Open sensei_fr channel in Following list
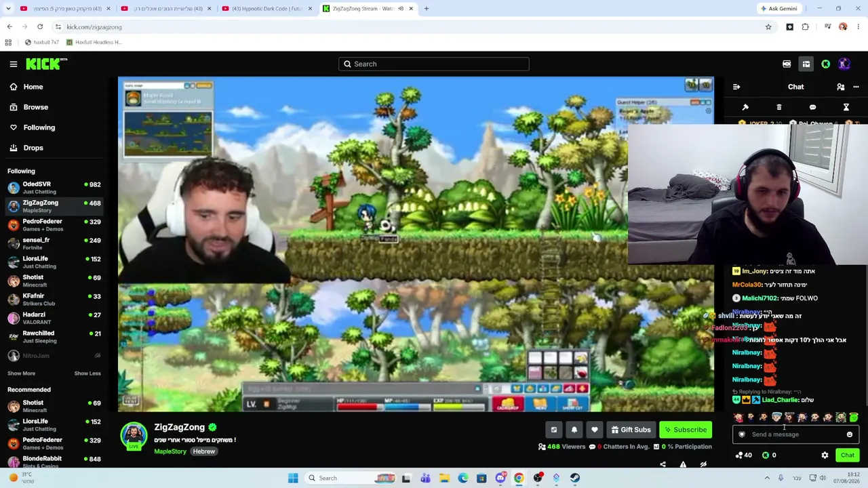The image size is (868, 488). pyautogui.click(x=54, y=243)
